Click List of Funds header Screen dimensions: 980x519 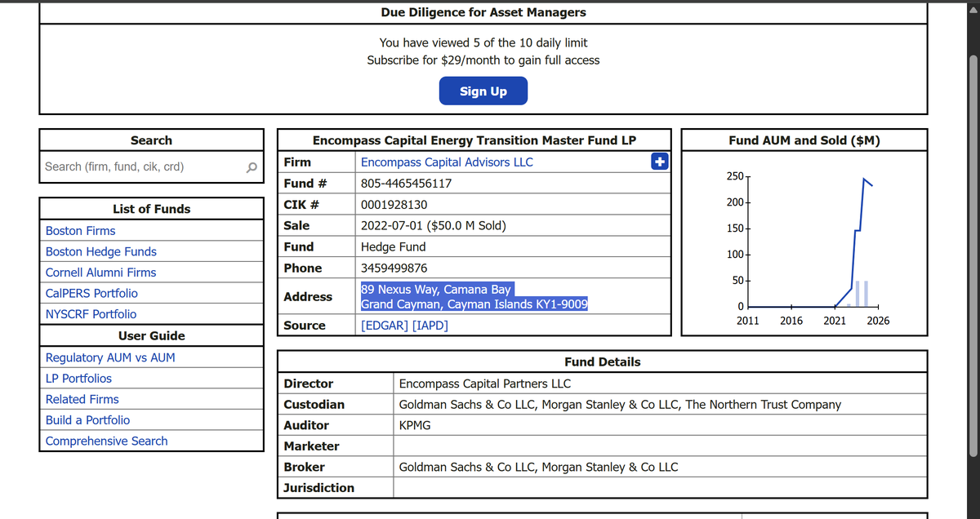pos(151,209)
